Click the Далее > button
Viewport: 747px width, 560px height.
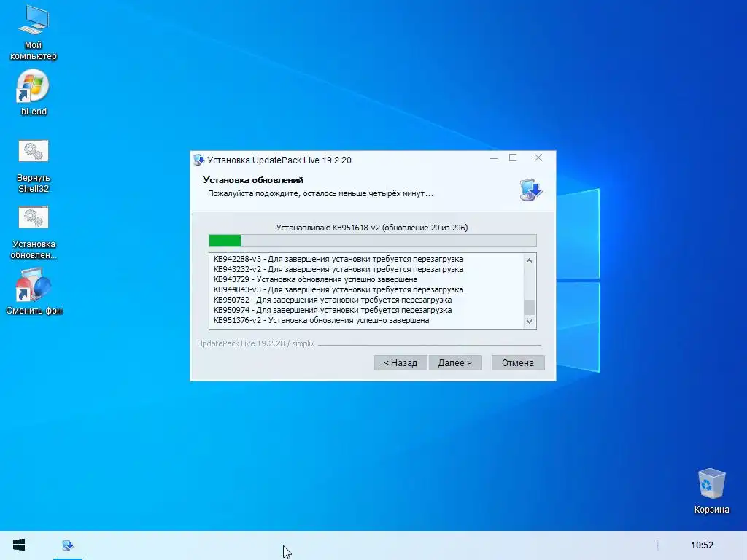pyautogui.click(x=455, y=363)
